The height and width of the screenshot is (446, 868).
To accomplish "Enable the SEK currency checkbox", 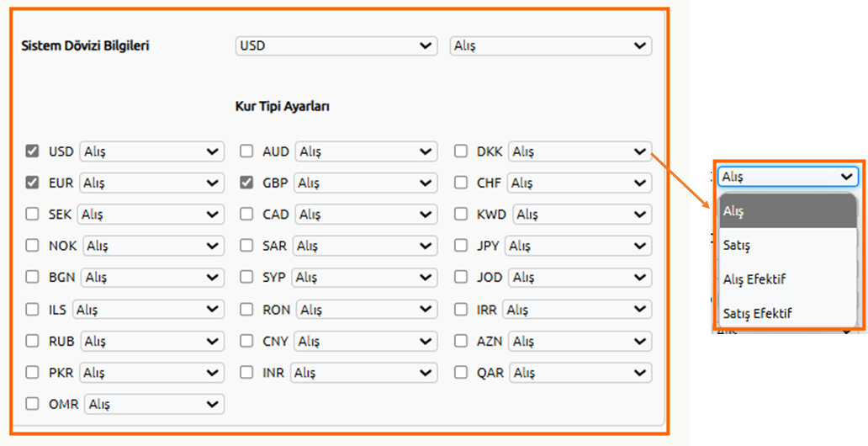I will (x=32, y=214).
